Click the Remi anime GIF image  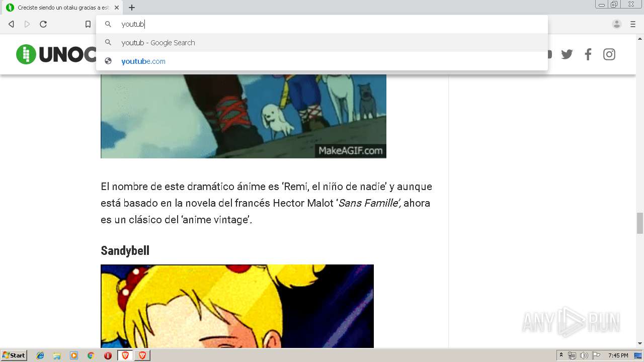[x=244, y=116]
